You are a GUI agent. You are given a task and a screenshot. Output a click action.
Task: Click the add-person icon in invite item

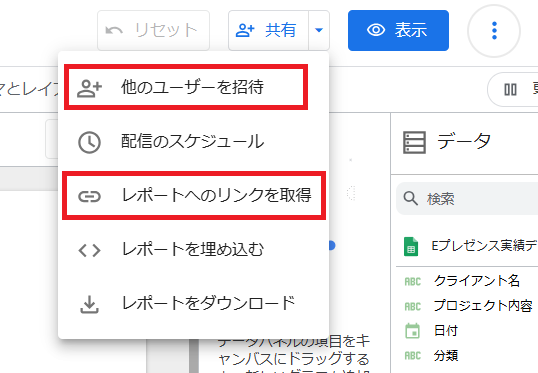click(x=89, y=88)
